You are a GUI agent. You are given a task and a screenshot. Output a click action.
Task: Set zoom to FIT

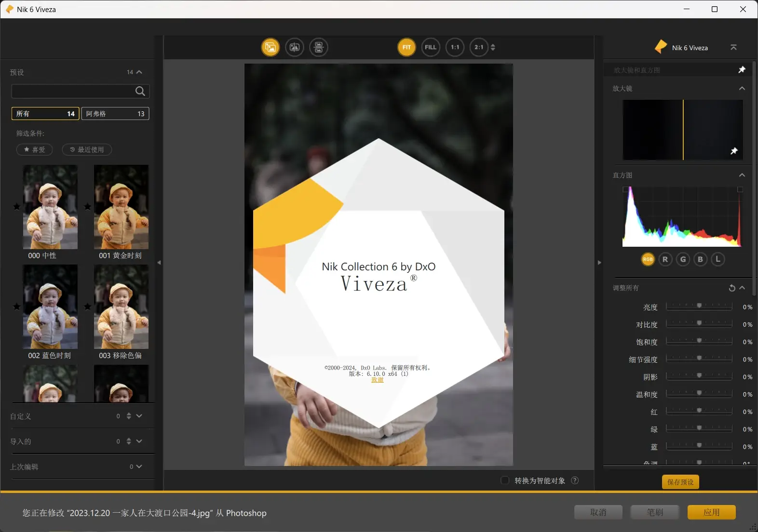pyautogui.click(x=406, y=47)
